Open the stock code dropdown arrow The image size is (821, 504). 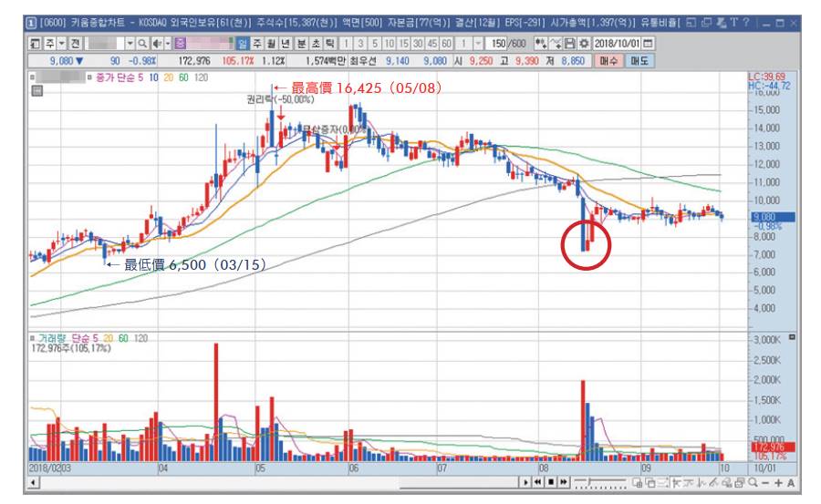pos(130,44)
